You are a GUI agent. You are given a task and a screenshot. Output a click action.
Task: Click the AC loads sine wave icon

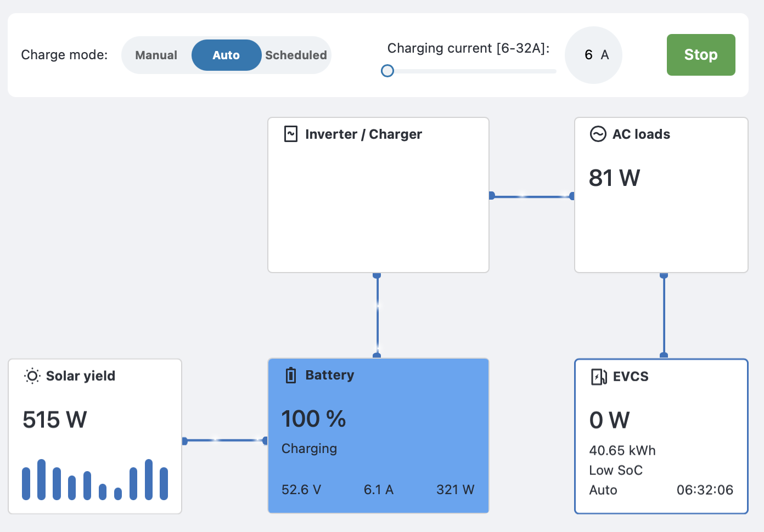coord(598,134)
